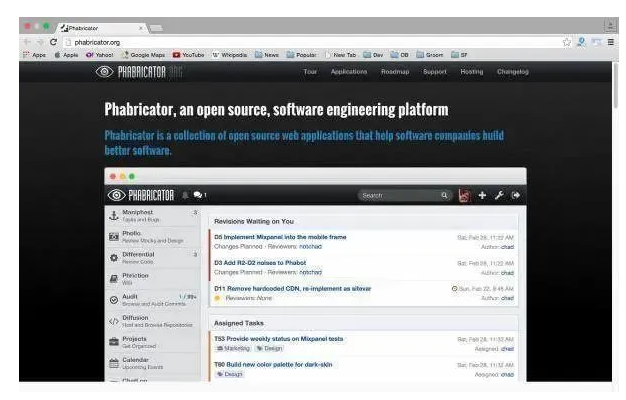Open the Apple bookmark
Screen dimensions: 626x400
(x=66, y=55)
